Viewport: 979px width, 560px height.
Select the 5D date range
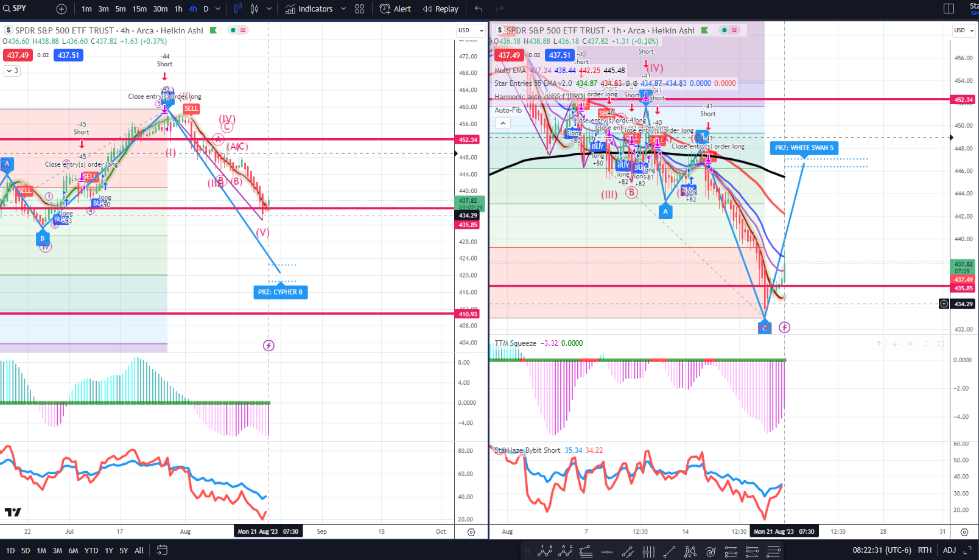coord(26,551)
